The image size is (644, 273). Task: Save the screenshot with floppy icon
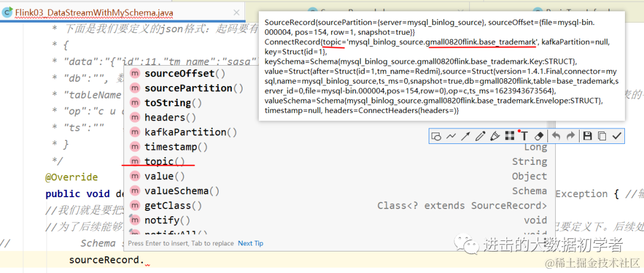tap(587, 136)
